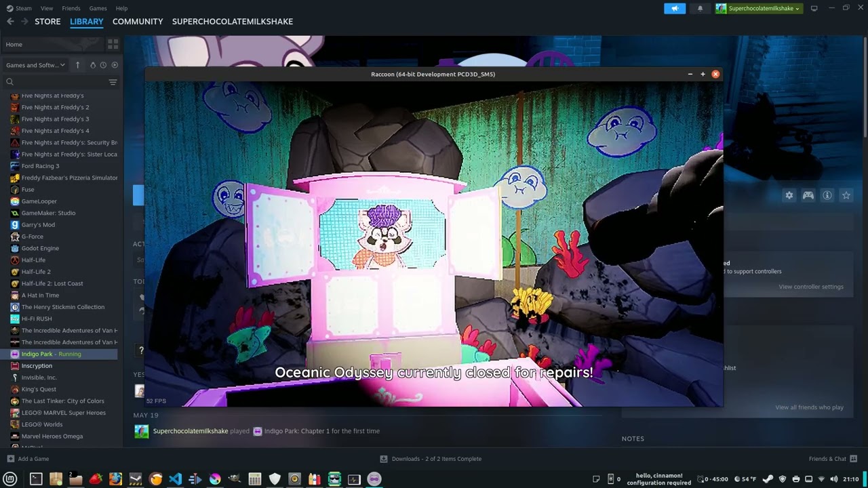The width and height of the screenshot is (868, 488).
Task: Open the STORE tab
Action: coord(47,22)
